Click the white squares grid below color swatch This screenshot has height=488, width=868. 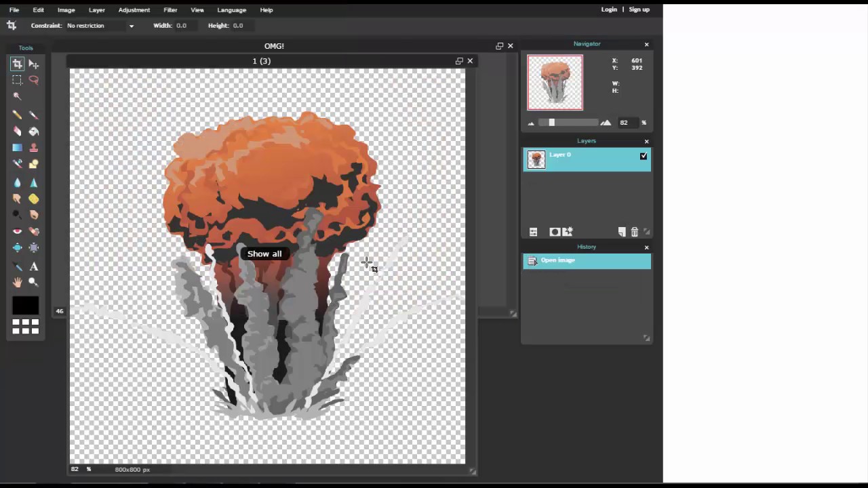pyautogui.click(x=26, y=327)
